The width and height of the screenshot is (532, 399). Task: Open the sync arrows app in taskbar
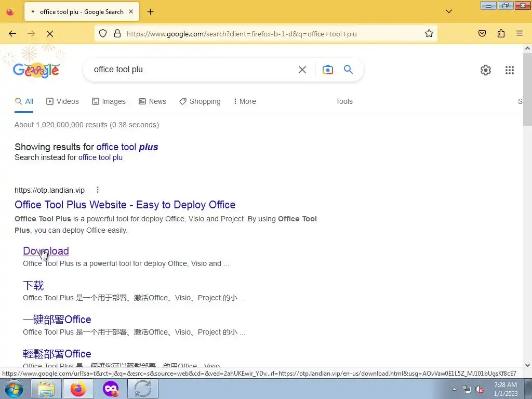(142, 389)
